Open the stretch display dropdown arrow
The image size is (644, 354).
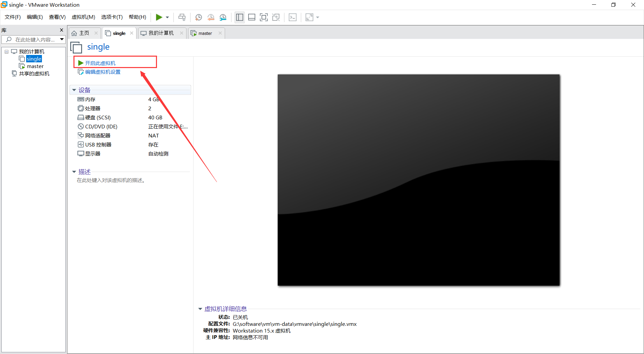click(x=317, y=17)
